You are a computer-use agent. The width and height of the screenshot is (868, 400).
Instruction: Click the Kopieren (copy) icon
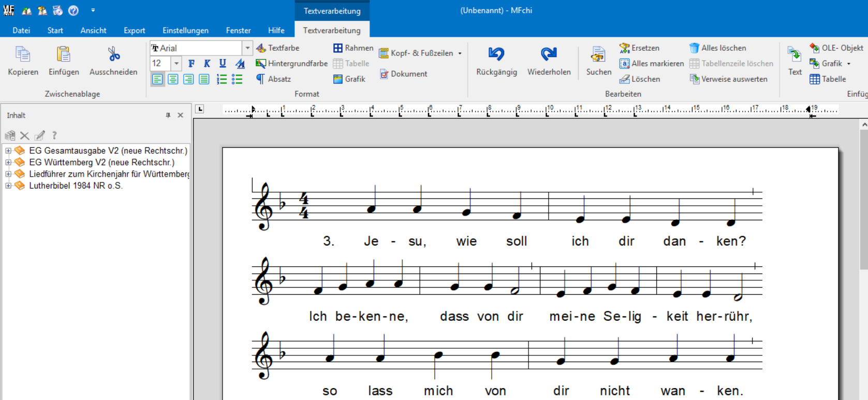tap(23, 54)
